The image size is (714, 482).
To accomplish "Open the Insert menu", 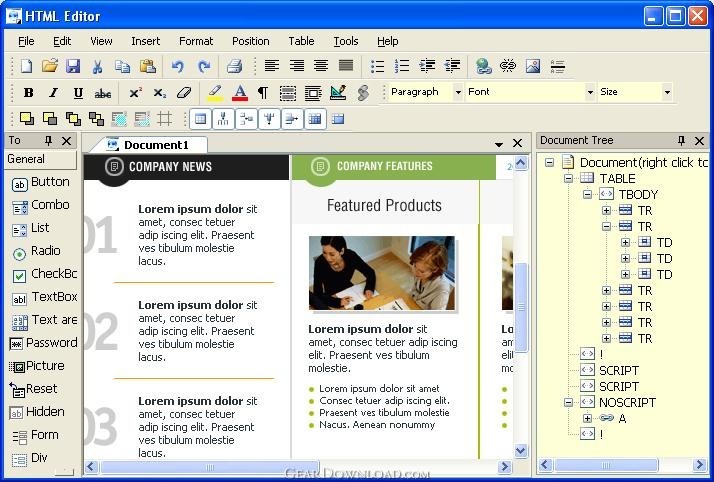I will click(x=145, y=41).
